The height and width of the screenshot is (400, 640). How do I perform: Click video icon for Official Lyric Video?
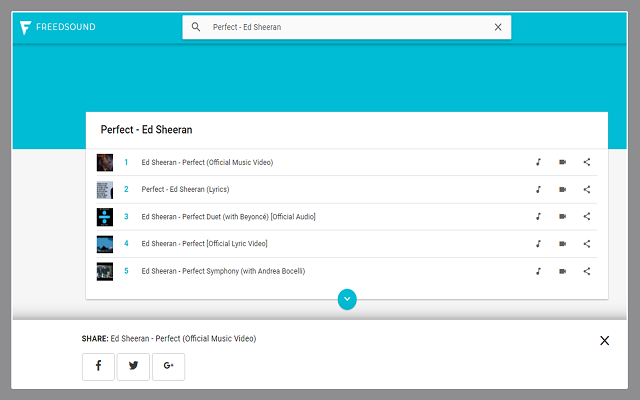point(562,244)
